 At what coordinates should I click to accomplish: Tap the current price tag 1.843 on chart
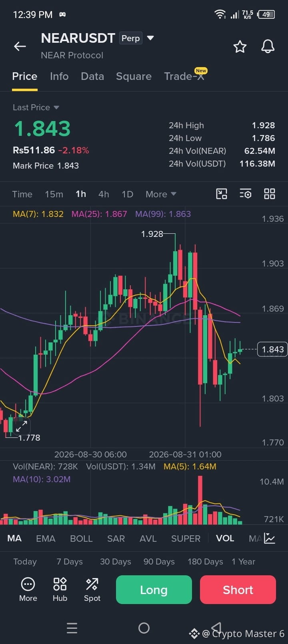click(272, 349)
